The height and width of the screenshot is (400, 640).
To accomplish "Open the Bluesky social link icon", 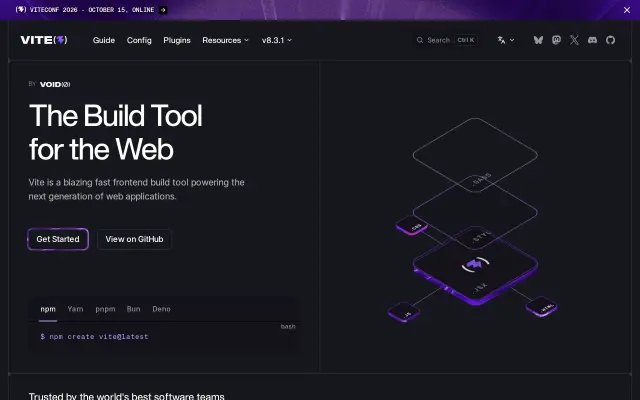I will [x=538, y=40].
